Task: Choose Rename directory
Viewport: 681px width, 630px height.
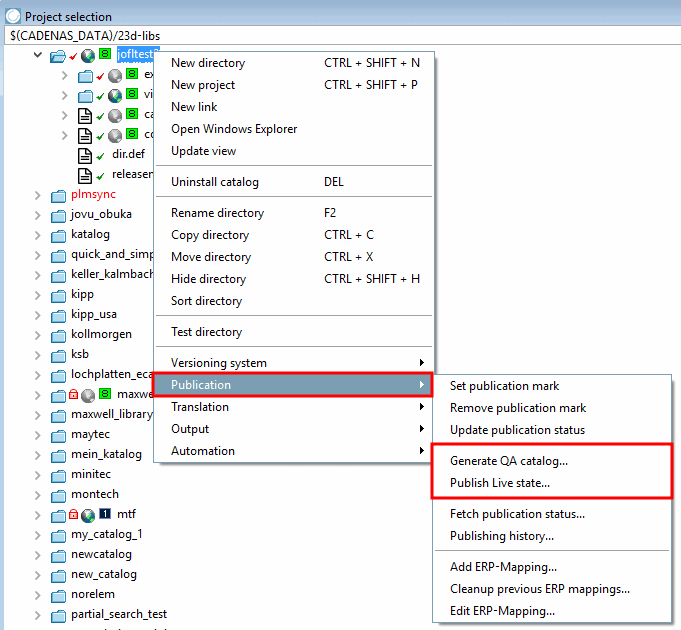Action: [294, 213]
